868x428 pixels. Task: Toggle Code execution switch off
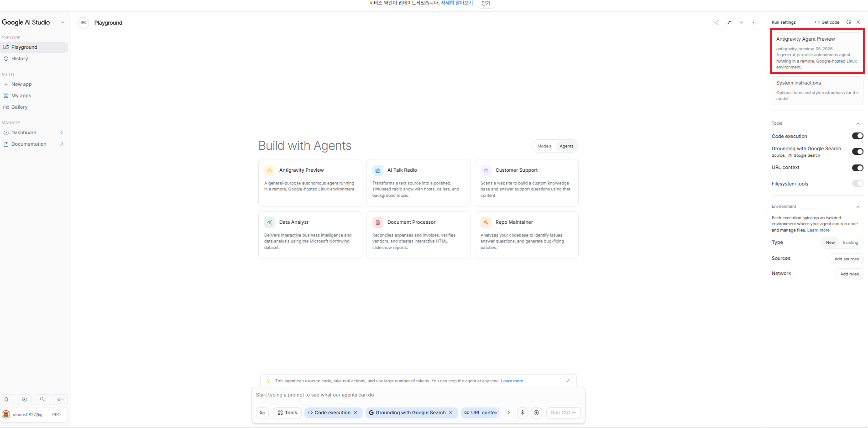tap(858, 136)
